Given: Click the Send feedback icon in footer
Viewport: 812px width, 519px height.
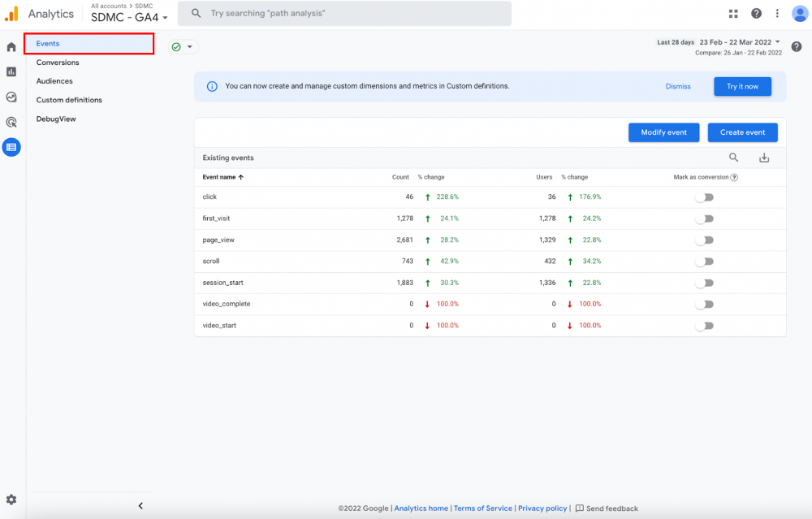Looking at the screenshot, I should tap(580, 508).
